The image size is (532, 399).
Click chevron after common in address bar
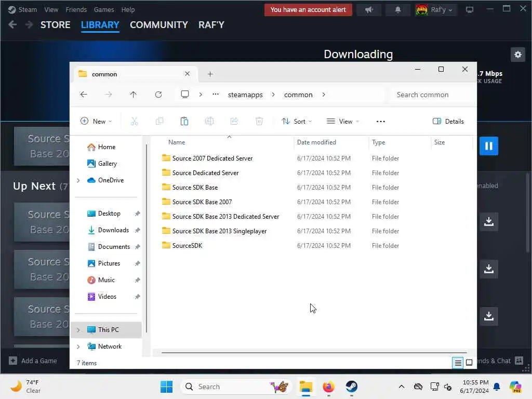pyautogui.click(x=324, y=95)
